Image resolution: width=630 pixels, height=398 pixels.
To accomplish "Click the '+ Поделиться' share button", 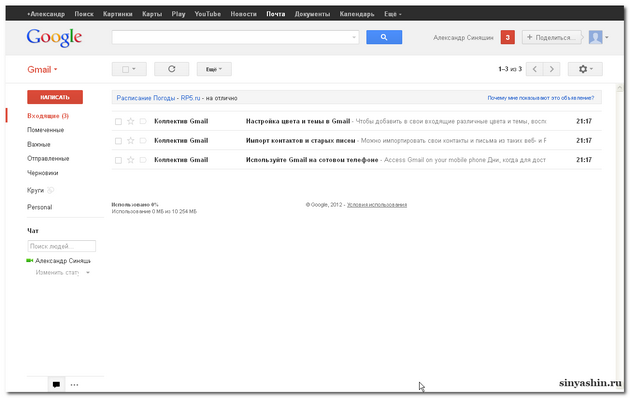I will (552, 37).
